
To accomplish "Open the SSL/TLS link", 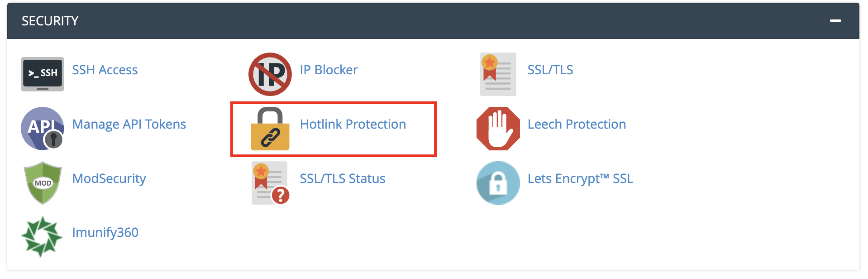I will tap(550, 70).
